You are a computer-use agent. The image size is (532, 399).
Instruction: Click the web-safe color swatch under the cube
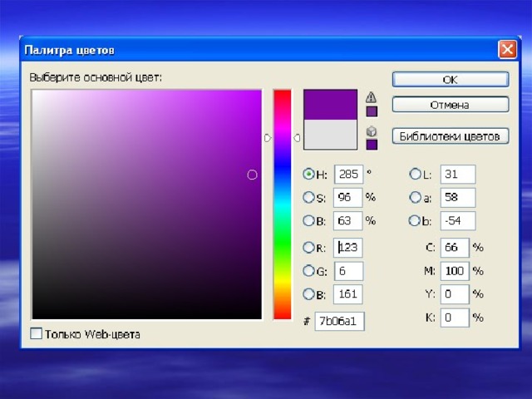coord(372,144)
